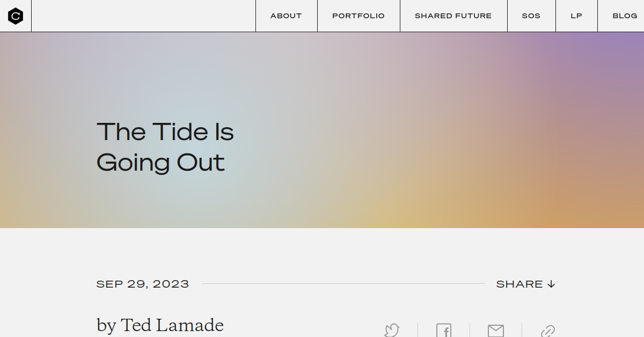Click the hexagon C logo icon
Viewport: 644px width, 337px height.
(x=16, y=16)
